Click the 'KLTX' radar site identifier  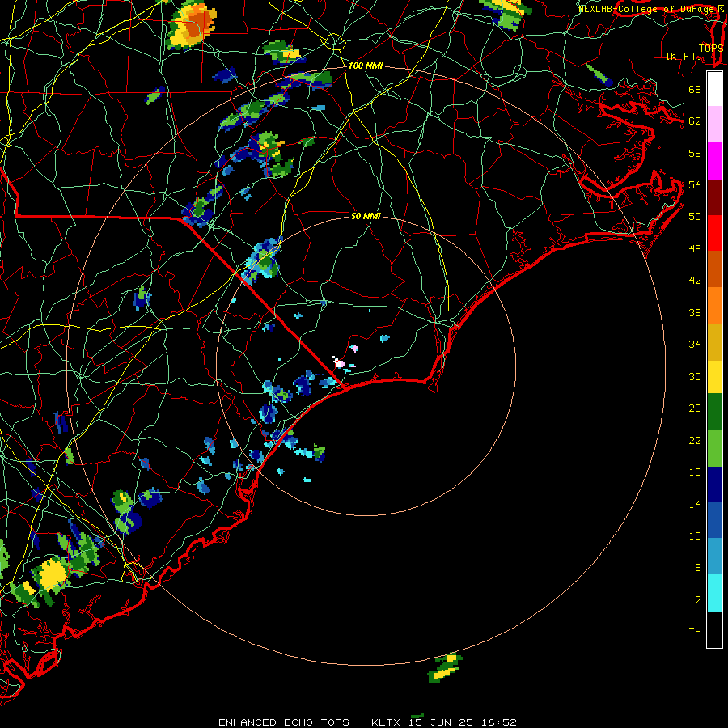click(x=387, y=722)
